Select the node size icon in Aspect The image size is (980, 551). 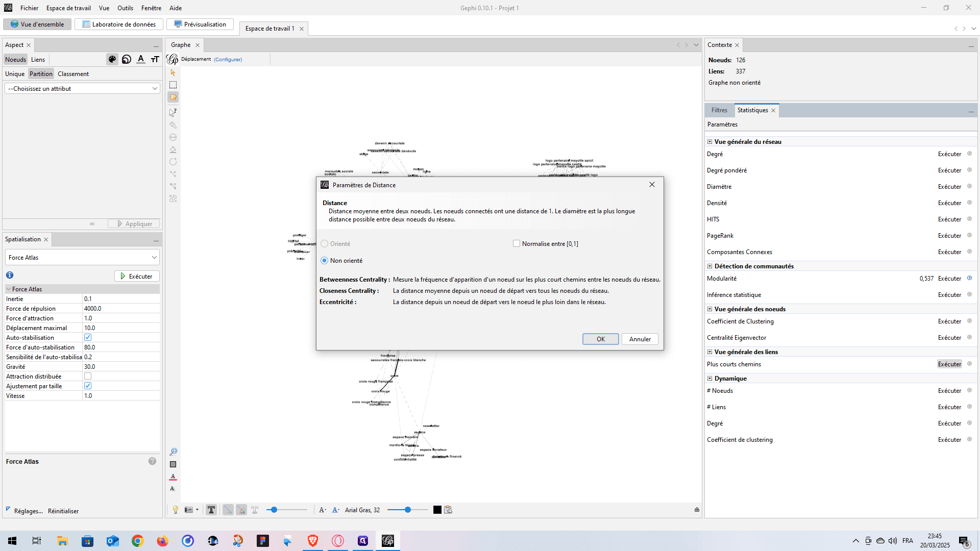pos(127,59)
